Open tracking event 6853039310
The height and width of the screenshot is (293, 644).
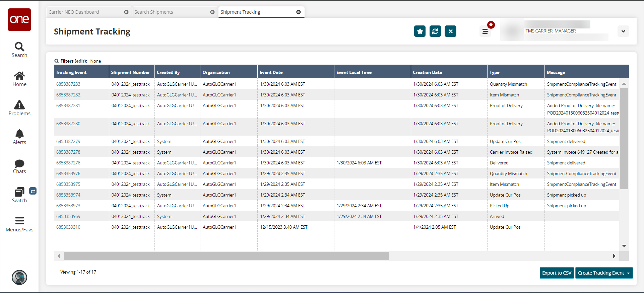point(68,227)
